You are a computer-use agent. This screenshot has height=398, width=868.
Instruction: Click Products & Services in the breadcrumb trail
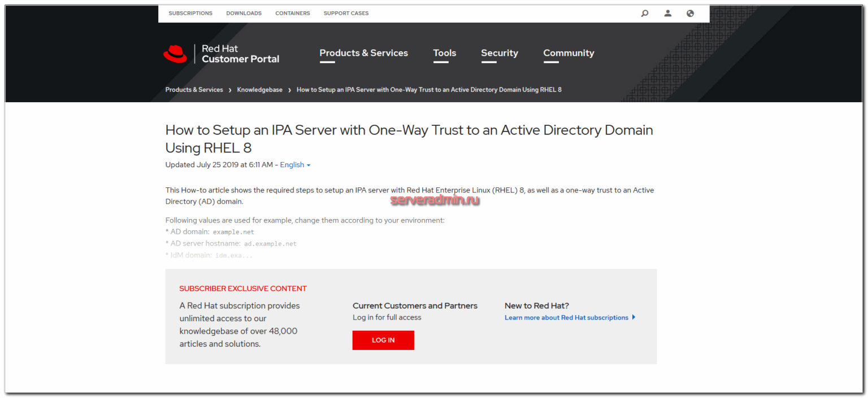pos(194,89)
